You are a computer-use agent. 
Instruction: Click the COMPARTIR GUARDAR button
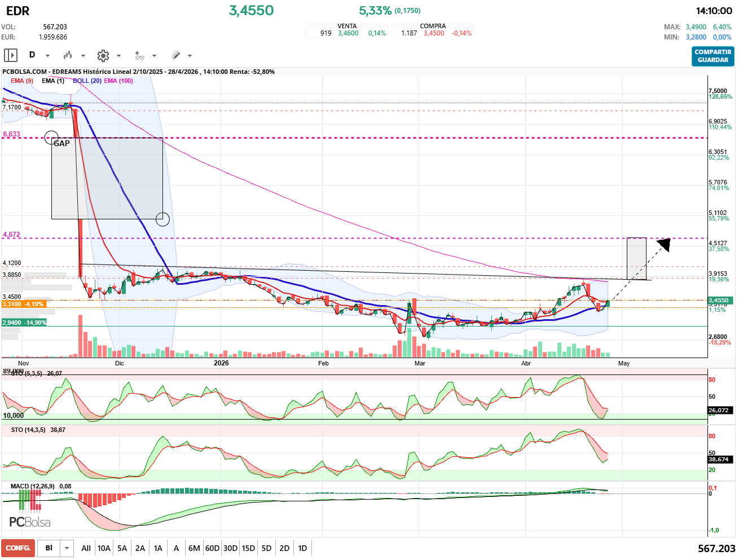713,56
